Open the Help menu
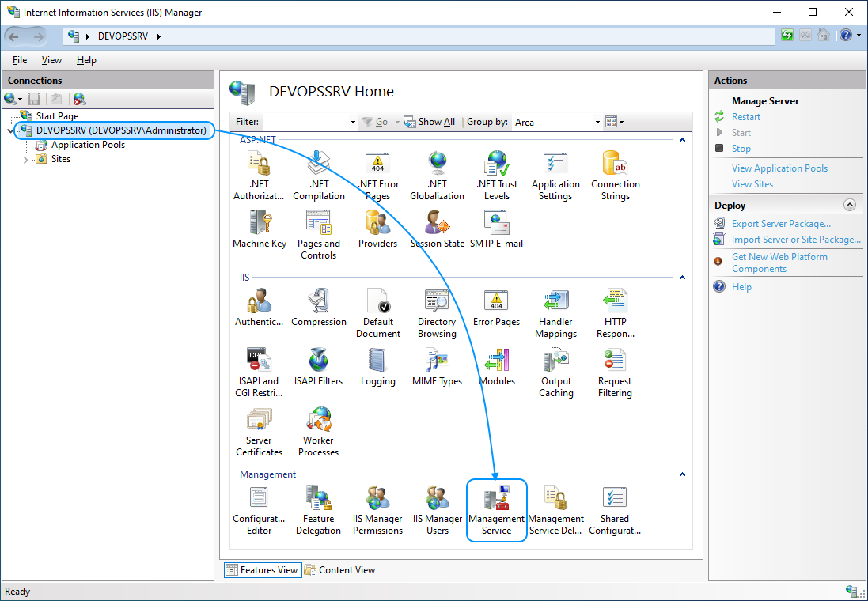 (x=86, y=60)
